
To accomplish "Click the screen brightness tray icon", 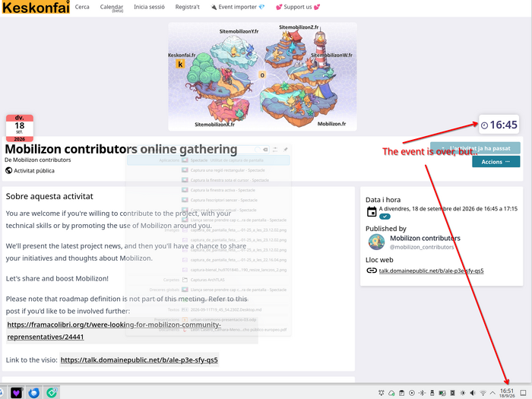I will coord(462,393).
